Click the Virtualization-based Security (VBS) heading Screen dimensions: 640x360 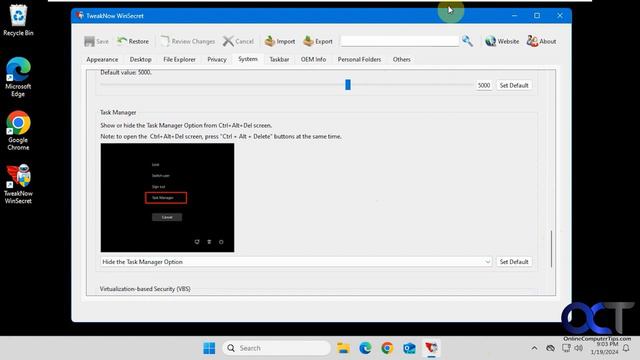click(145, 289)
